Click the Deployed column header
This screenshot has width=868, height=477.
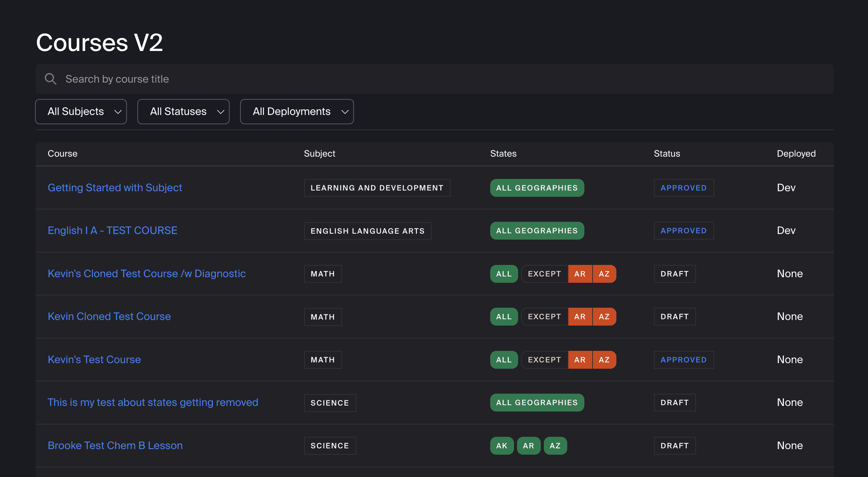796,154
